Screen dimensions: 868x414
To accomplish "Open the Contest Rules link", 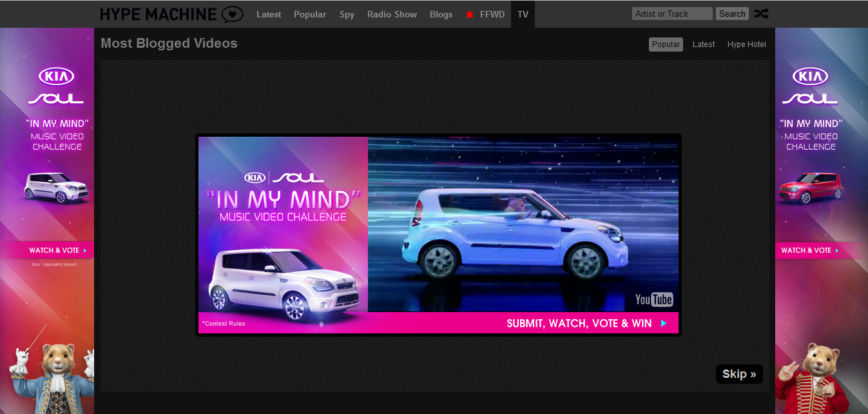I will pyautogui.click(x=224, y=324).
